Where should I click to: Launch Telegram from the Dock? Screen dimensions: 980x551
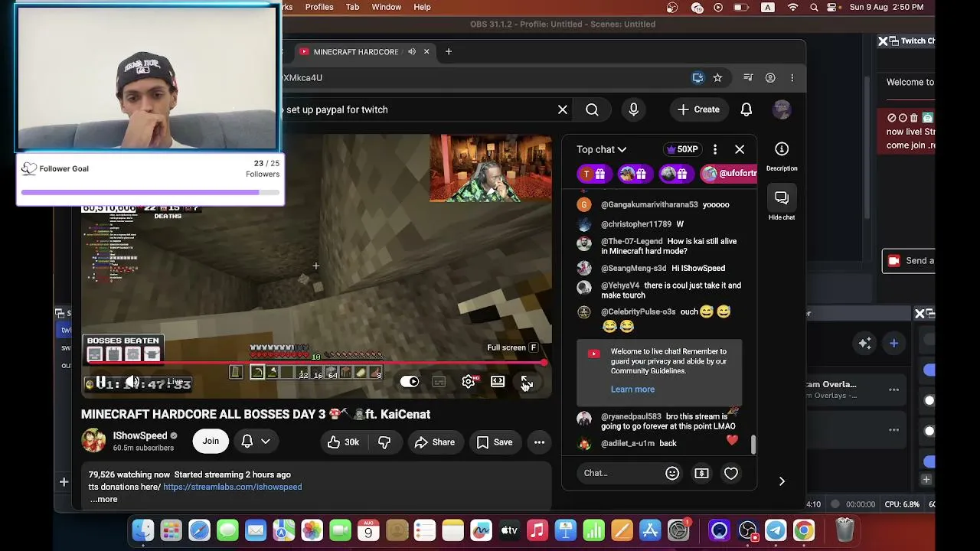pos(776,530)
